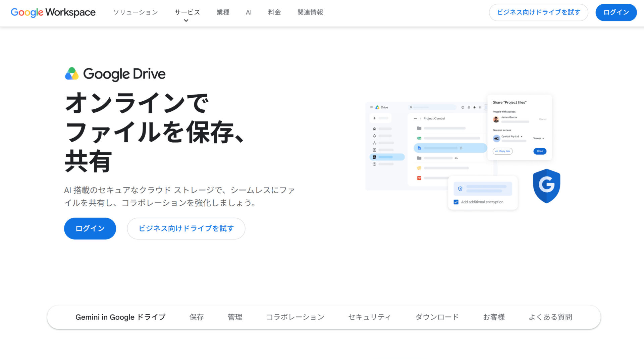Click the Share "Project files" dialog illustration
This screenshot has height=359, width=644.
(520, 127)
